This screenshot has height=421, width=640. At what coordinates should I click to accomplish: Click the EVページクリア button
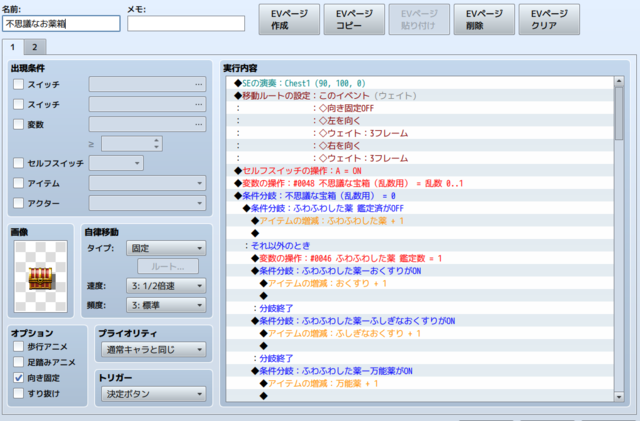click(549, 19)
